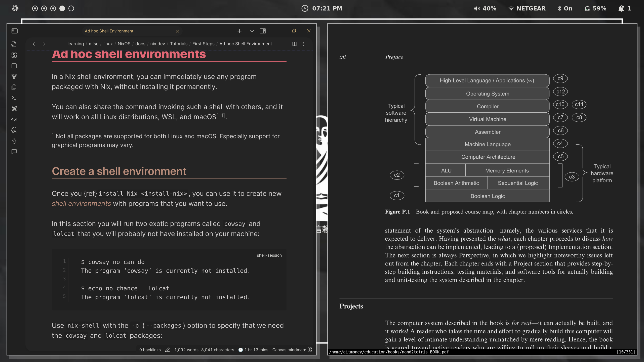Close the Ad hoc Shell Environment tab
The height and width of the screenshot is (362, 644).
click(x=177, y=31)
